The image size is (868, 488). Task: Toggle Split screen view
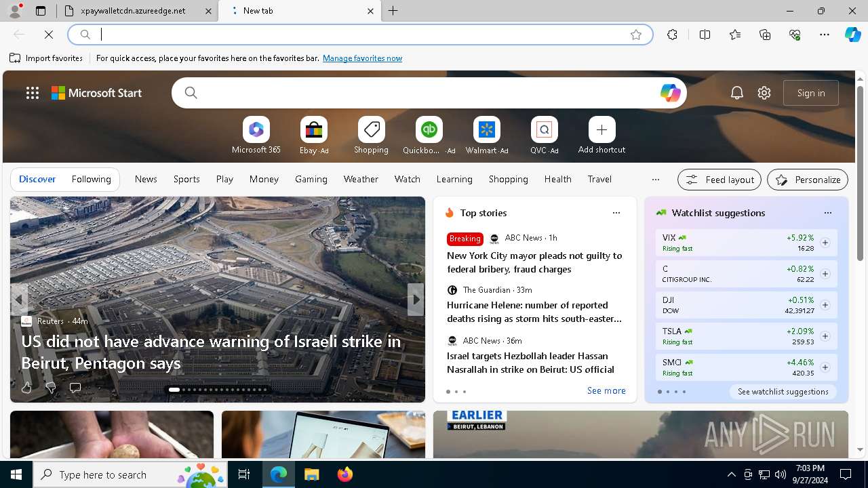tap(705, 35)
